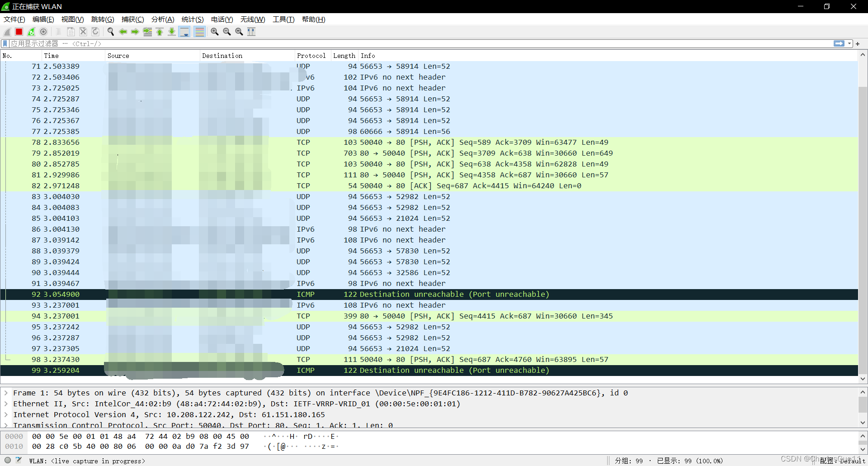Open the 无线(W) menu
Screen dimensions: 868x466
253,19
